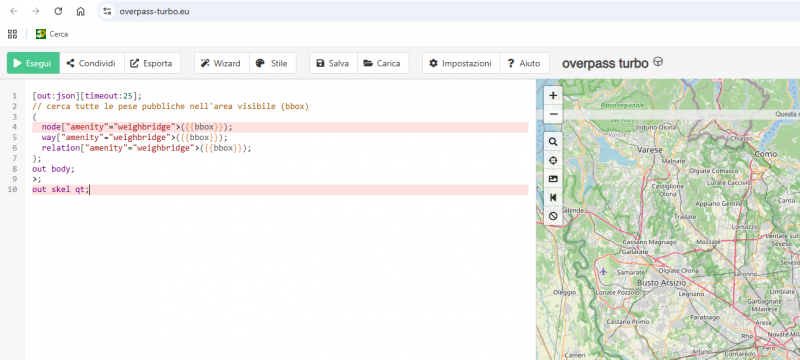This screenshot has width=800, height=360.
Task: Save the query with Salva
Action: [333, 63]
